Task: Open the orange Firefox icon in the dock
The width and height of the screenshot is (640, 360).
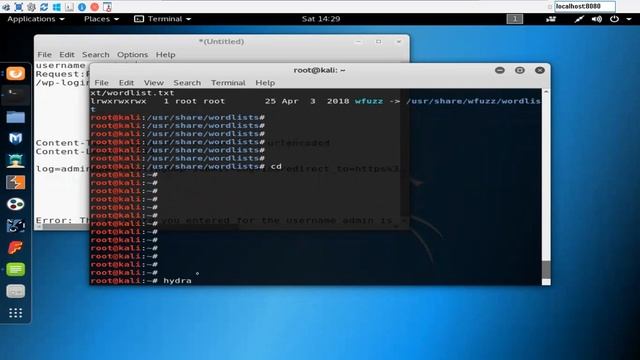Action: (x=16, y=73)
